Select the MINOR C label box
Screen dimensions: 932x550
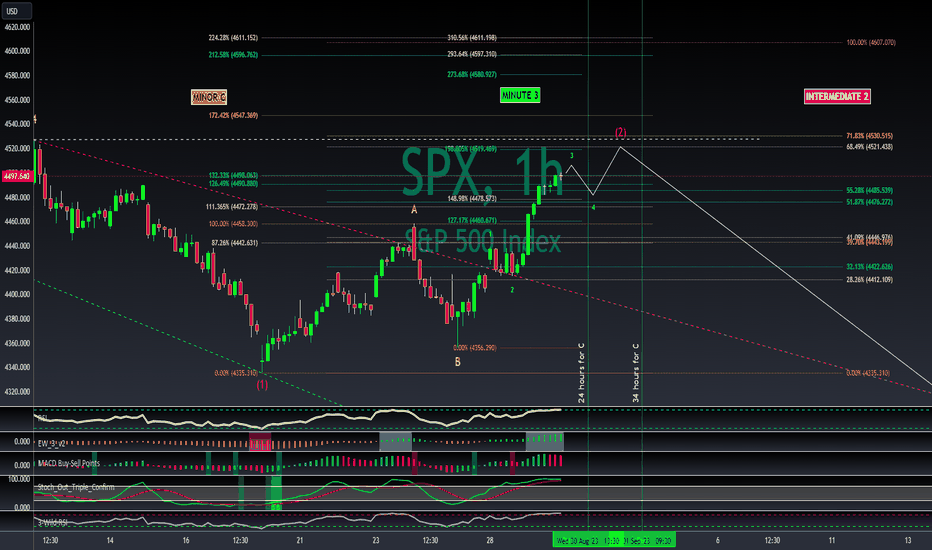[x=209, y=97]
